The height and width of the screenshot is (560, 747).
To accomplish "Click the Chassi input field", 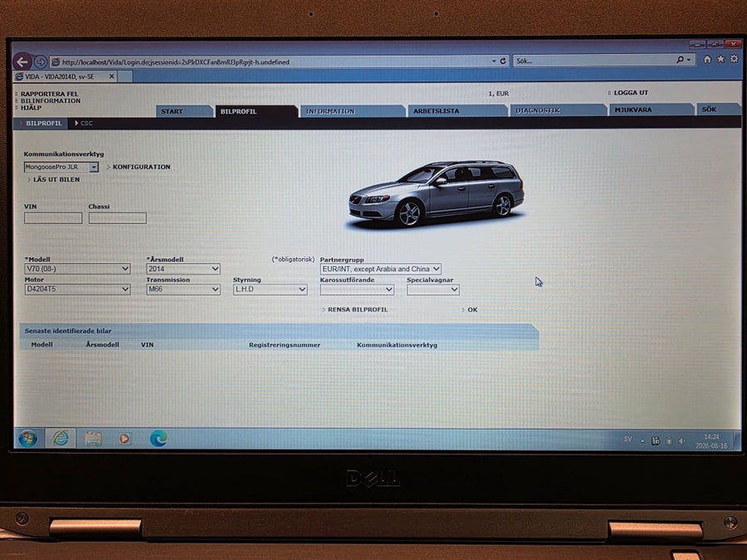I will coord(117,218).
